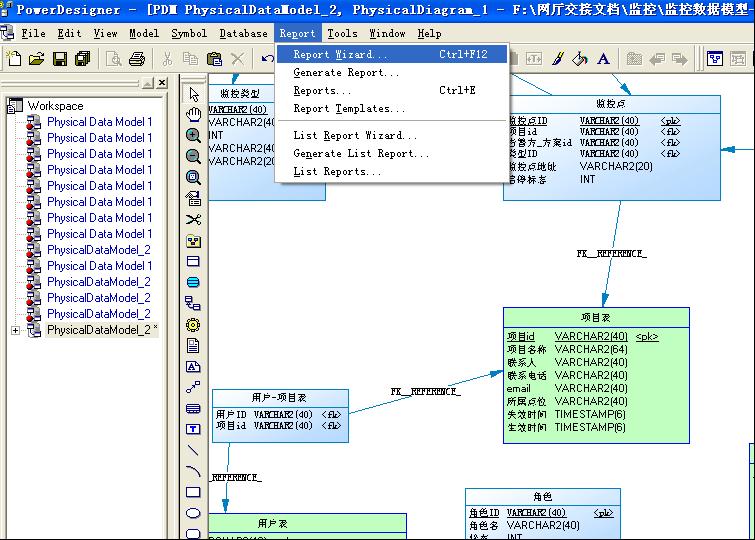Open the File menu
This screenshot has height=540, width=755.
[x=33, y=33]
